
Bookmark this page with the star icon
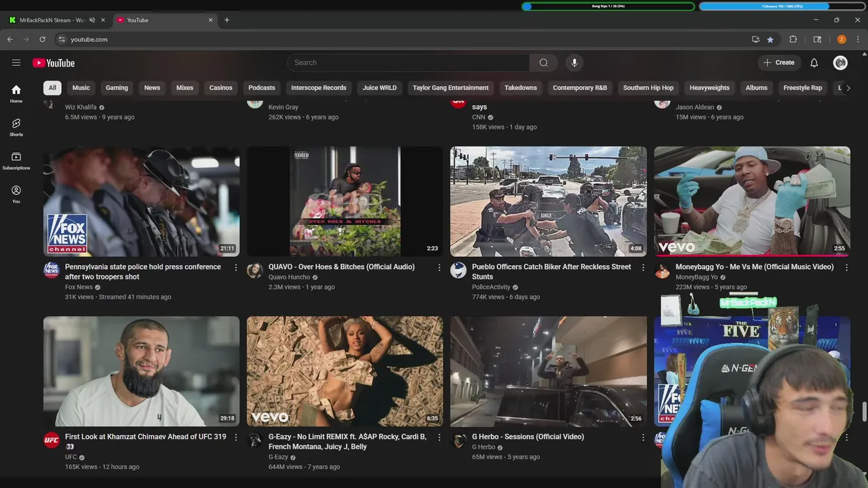[770, 39]
